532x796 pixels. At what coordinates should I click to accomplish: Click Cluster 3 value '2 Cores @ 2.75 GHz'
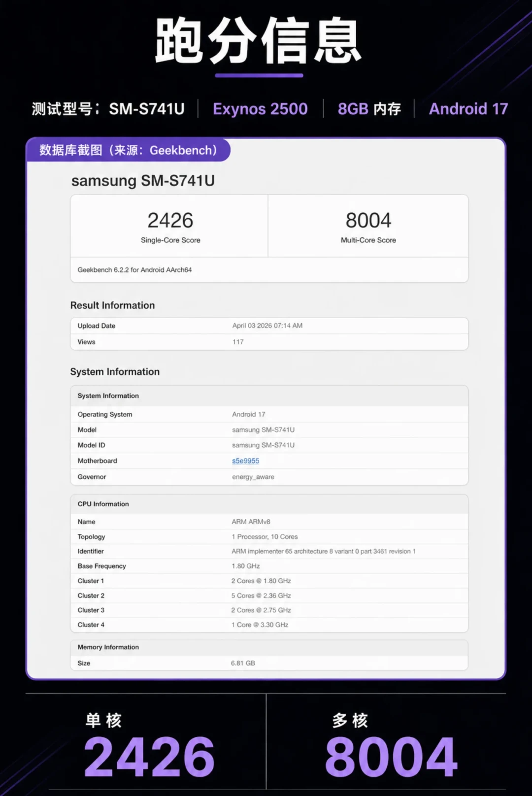pyautogui.click(x=261, y=610)
